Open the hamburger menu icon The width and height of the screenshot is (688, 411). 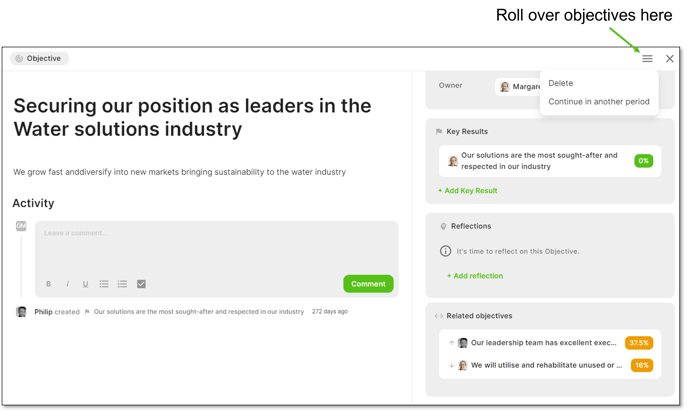647,58
